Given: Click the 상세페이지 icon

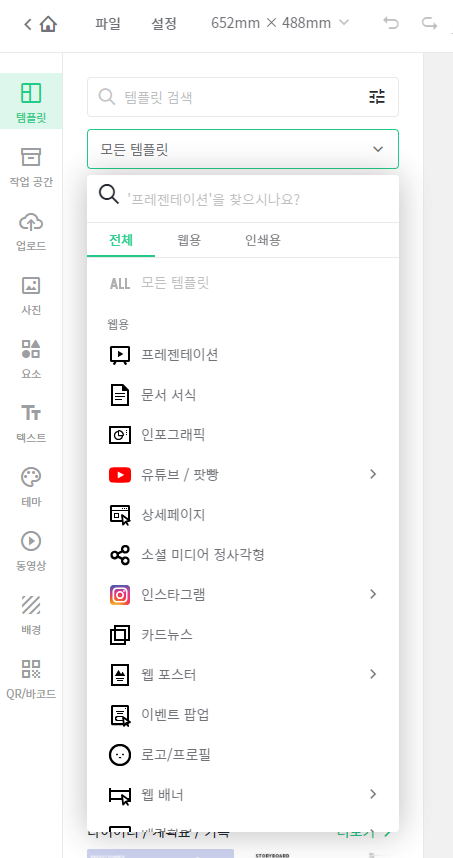Looking at the screenshot, I should [120, 515].
